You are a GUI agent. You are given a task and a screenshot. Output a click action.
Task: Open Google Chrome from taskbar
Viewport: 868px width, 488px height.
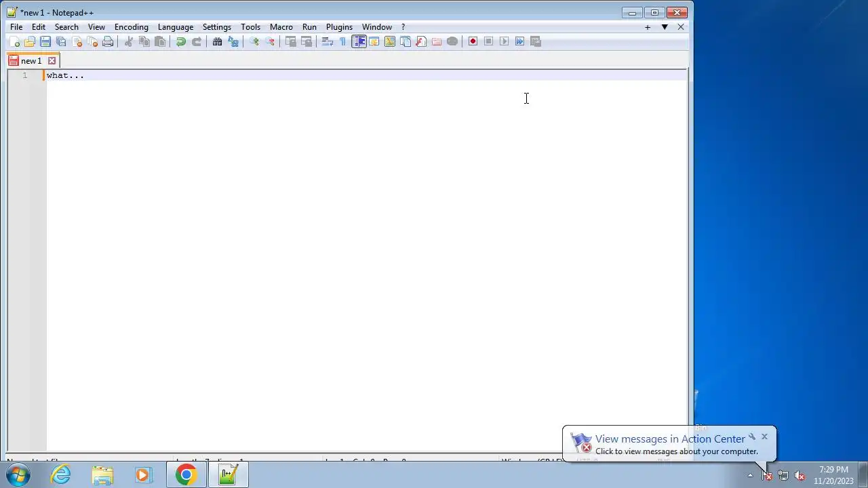coord(186,475)
